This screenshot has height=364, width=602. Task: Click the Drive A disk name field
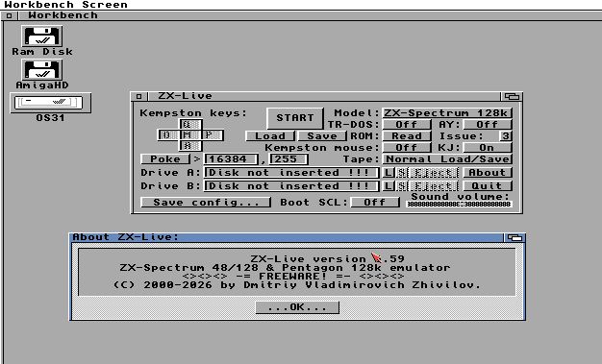tap(291, 173)
